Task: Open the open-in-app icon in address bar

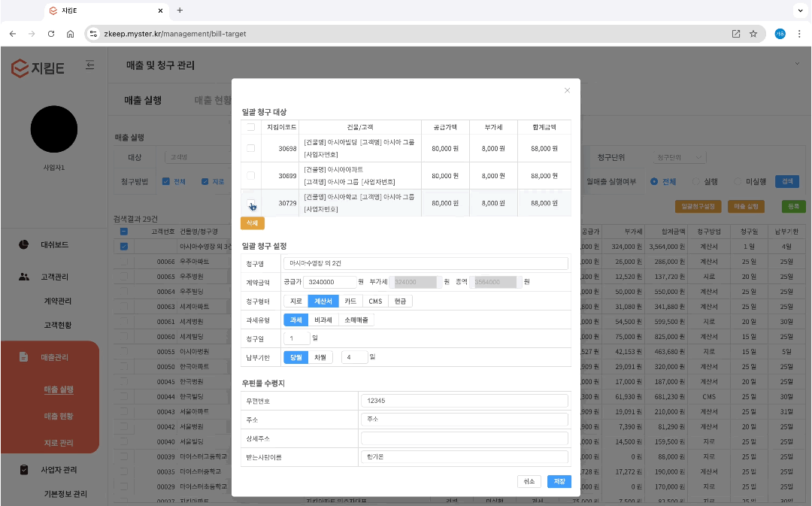Action: [x=735, y=34]
